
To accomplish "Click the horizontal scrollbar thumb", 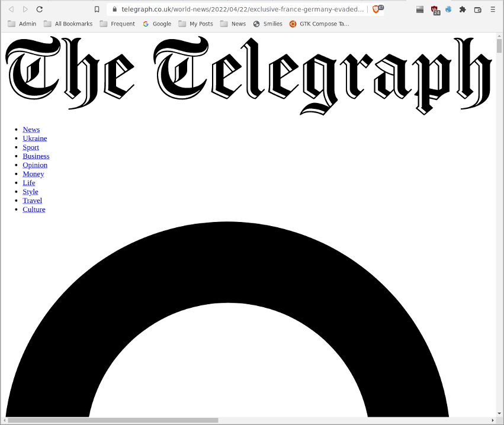I will tap(113, 420).
